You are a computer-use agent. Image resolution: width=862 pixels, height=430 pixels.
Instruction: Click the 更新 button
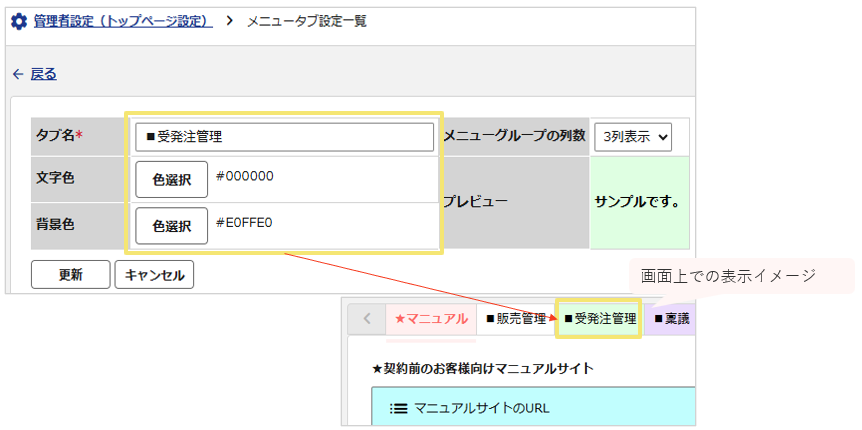tap(70, 275)
